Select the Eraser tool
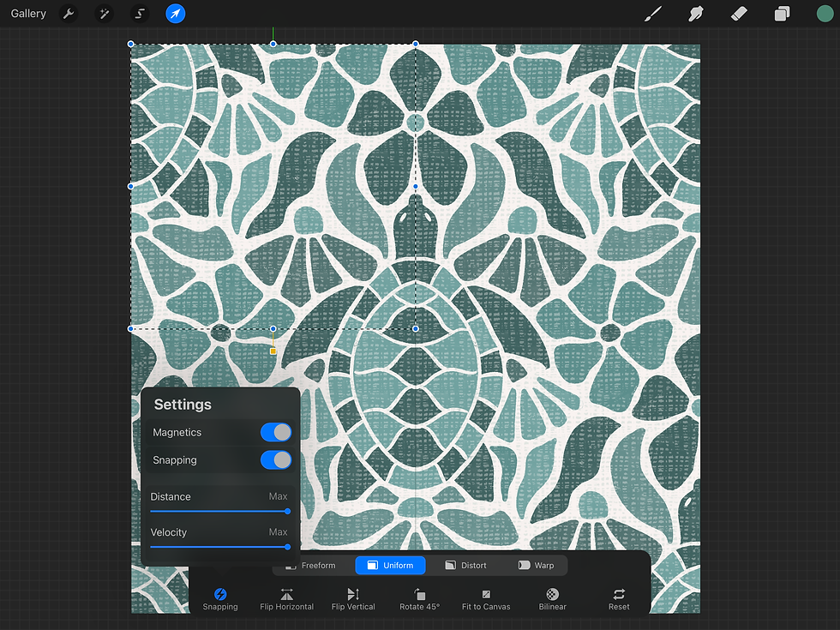Screen dimensions: 840x630 click(x=738, y=13)
